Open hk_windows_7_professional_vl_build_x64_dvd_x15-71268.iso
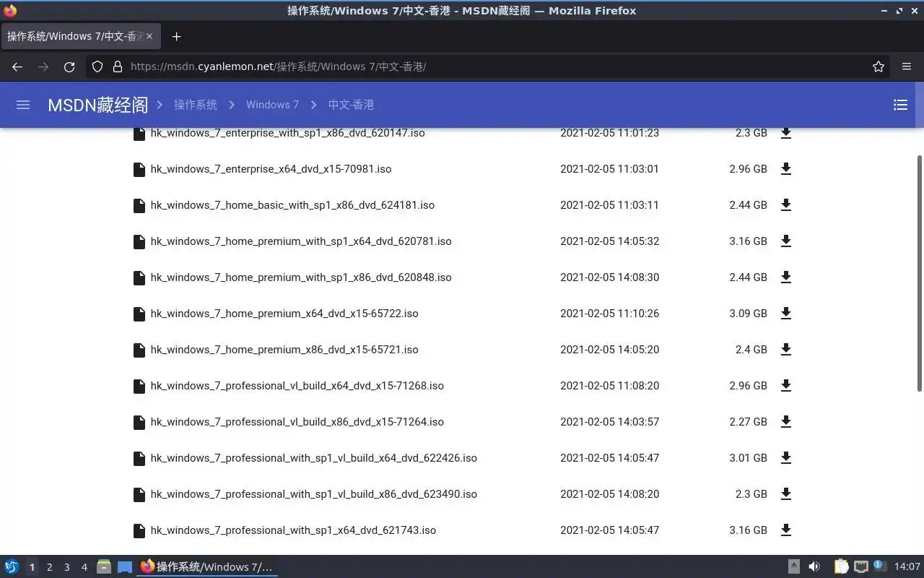The image size is (924, 578). pos(297,386)
